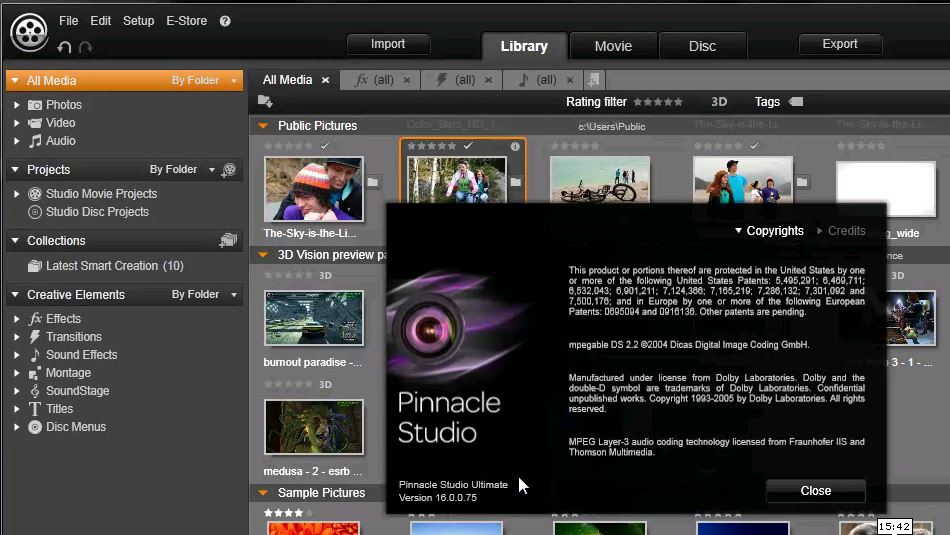Close the music (all) tab

[x=570, y=80]
